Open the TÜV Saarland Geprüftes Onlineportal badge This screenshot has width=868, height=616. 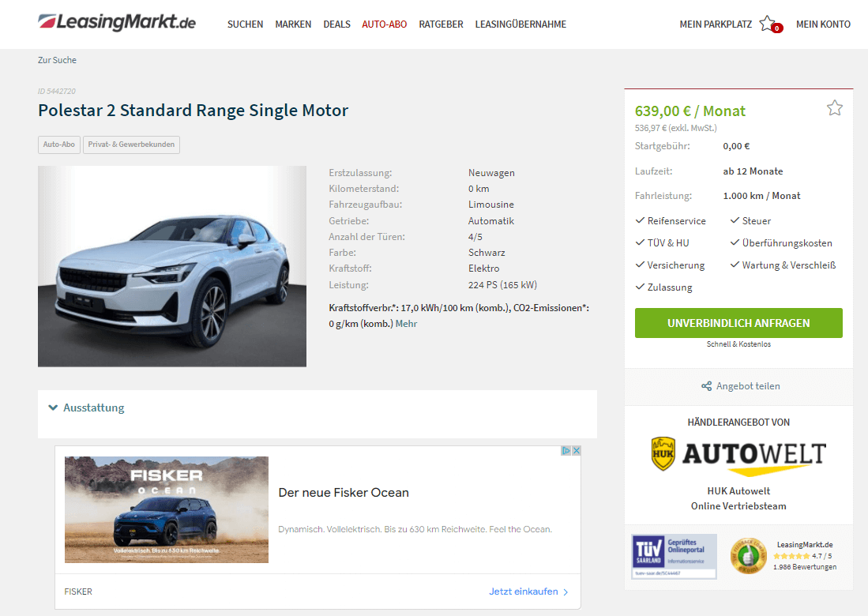click(x=674, y=557)
